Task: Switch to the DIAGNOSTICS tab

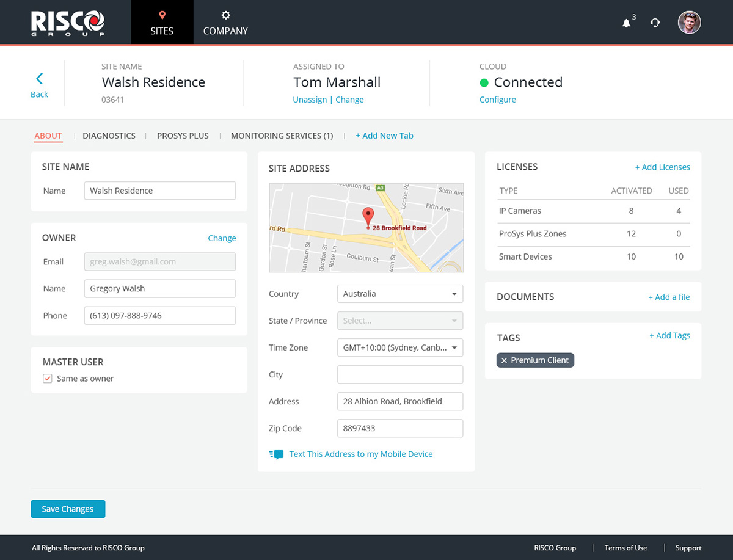Action: coord(109,136)
